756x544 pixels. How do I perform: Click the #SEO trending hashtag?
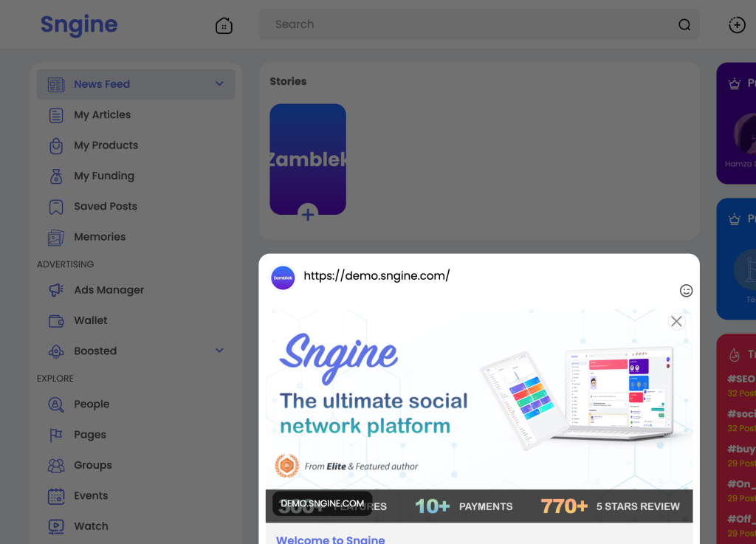[741, 379]
